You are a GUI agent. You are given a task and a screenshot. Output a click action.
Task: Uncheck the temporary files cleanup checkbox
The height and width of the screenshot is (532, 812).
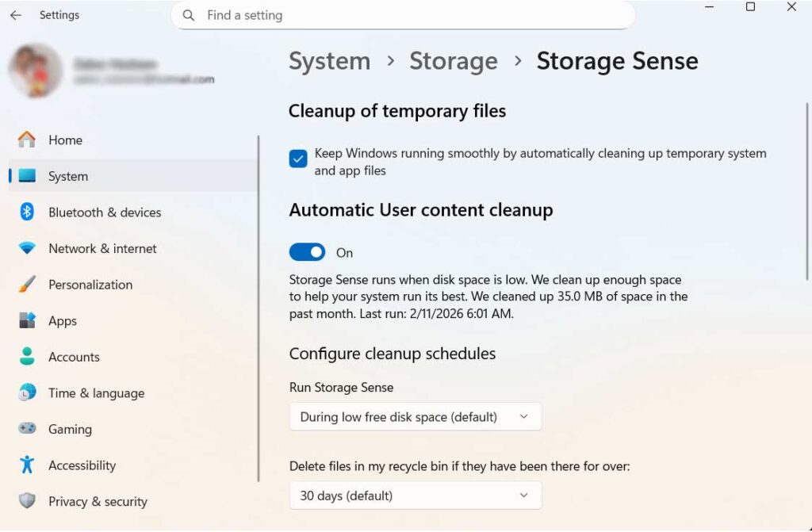pyautogui.click(x=298, y=159)
